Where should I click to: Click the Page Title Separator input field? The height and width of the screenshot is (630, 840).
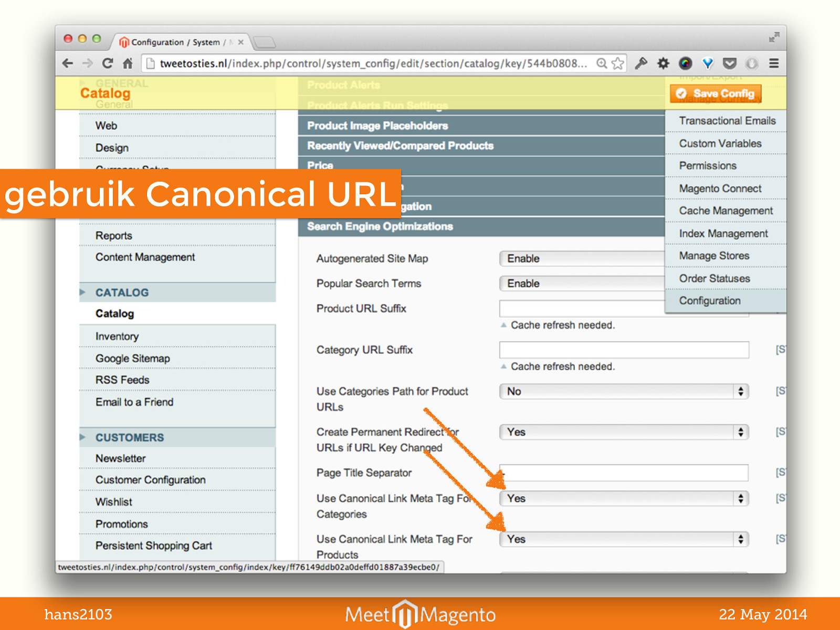pyautogui.click(x=624, y=472)
